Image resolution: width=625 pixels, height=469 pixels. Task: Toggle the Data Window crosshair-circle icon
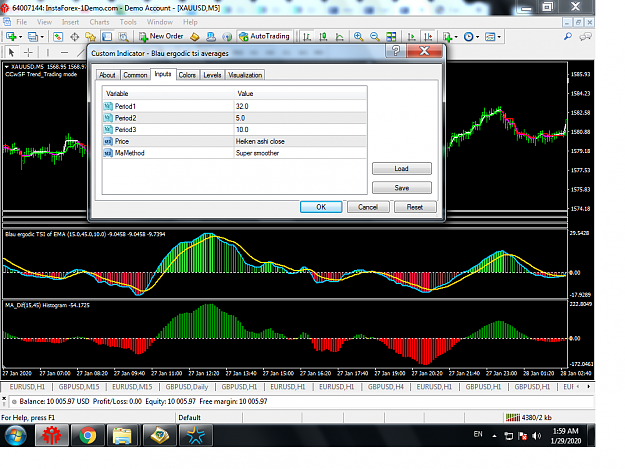pyautogui.click(x=75, y=37)
